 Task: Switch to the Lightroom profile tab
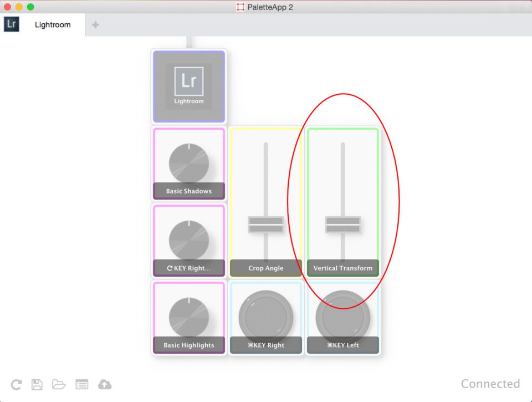(x=53, y=25)
